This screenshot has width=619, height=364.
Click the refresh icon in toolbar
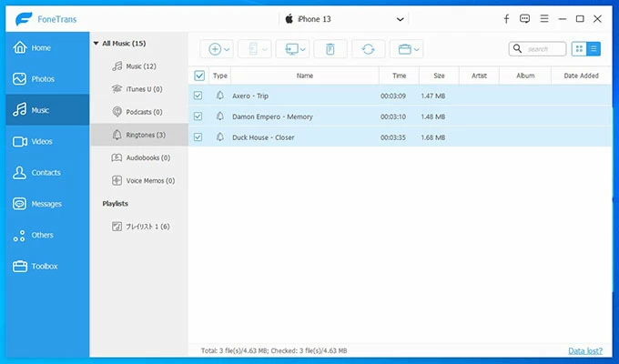[368, 49]
